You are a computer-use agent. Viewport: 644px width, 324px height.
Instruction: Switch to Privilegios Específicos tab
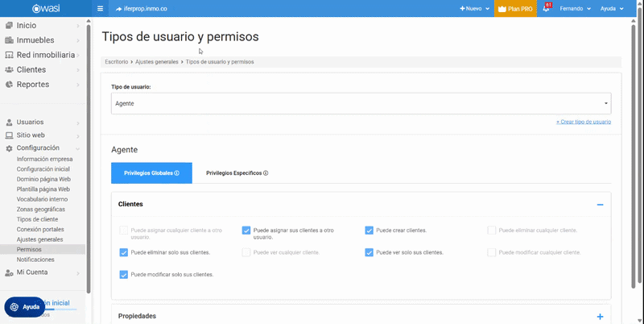pyautogui.click(x=237, y=173)
